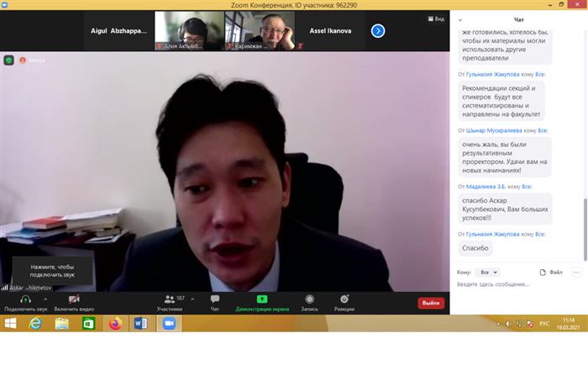This screenshot has width=588, height=381.
Task: Open the Реакции reactions icon
Action: pyautogui.click(x=344, y=299)
